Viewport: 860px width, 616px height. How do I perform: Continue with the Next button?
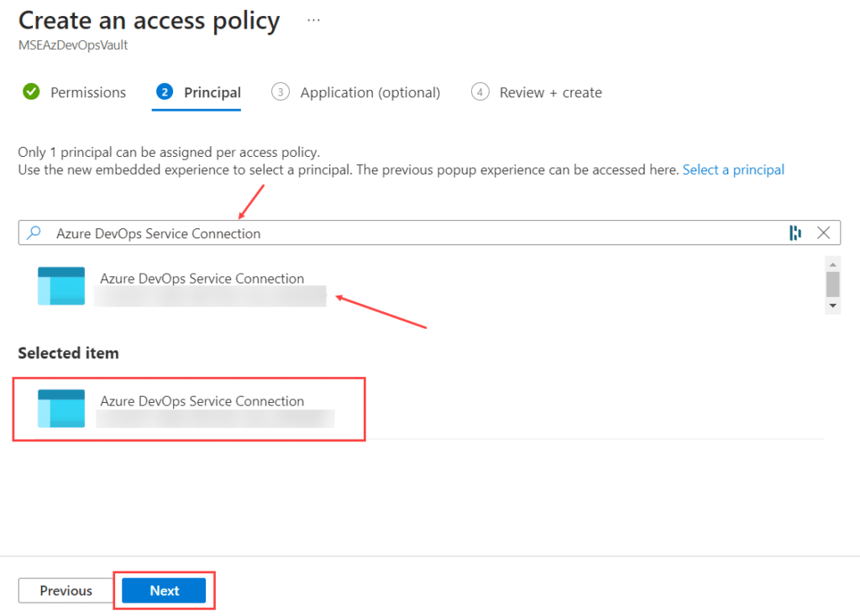coord(164,591)
